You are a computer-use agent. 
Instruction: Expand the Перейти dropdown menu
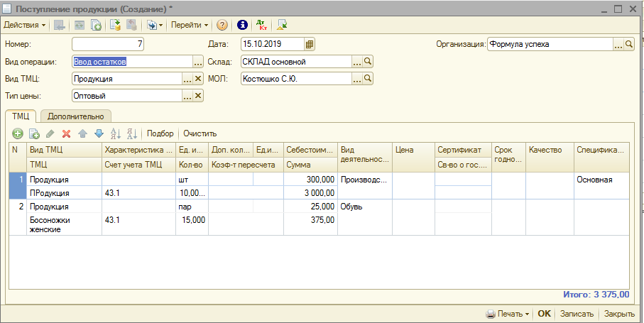point(190,25)
